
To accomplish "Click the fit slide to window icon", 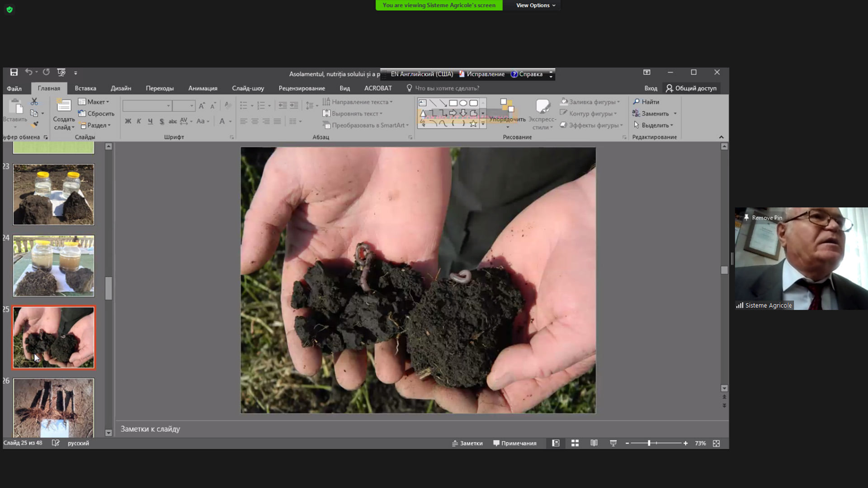I will tap(716, 443).
